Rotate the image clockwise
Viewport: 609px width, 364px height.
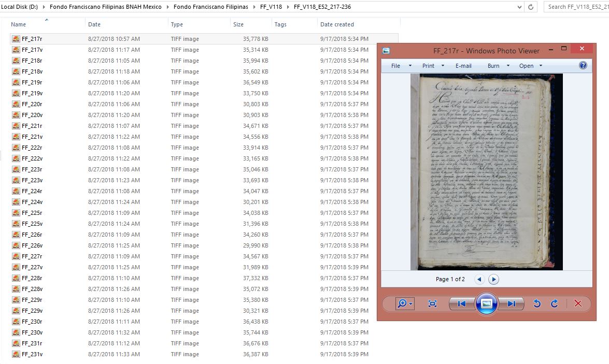554,304
